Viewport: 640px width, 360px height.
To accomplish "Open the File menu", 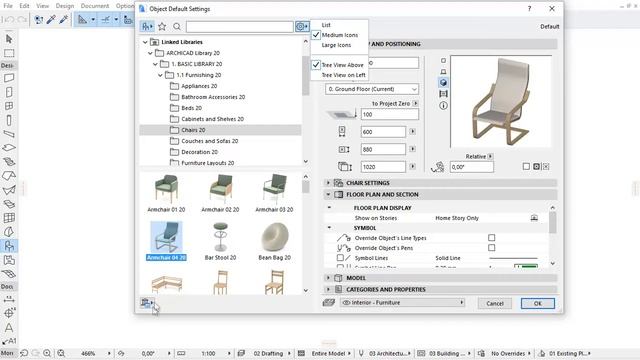I will [8, 6].
